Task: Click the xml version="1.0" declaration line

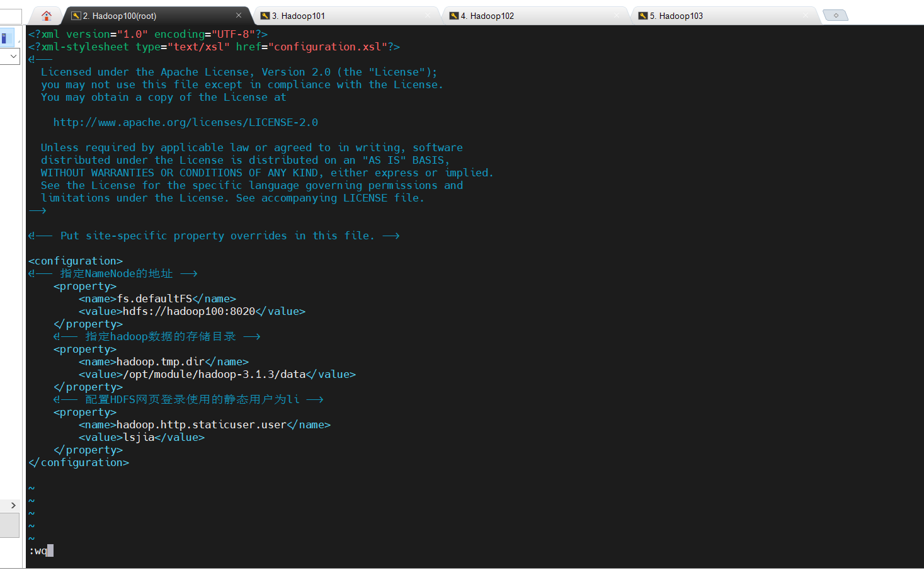Action: (148, 34)
